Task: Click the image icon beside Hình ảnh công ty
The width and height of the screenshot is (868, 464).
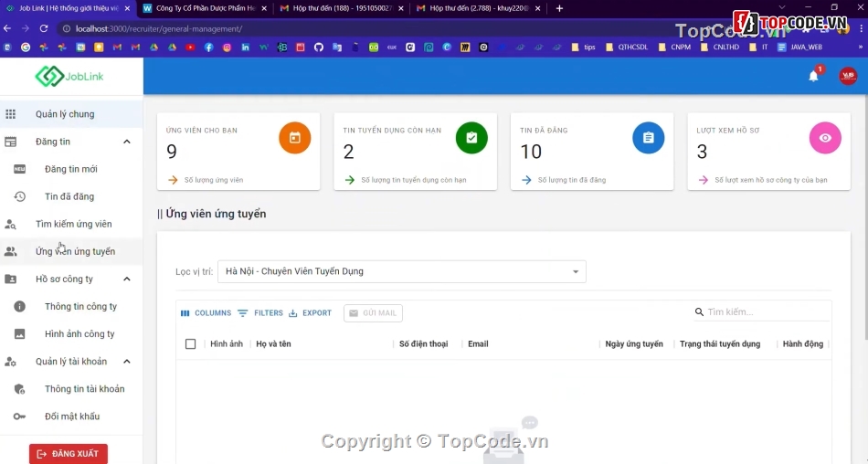Action: point(19,334)
